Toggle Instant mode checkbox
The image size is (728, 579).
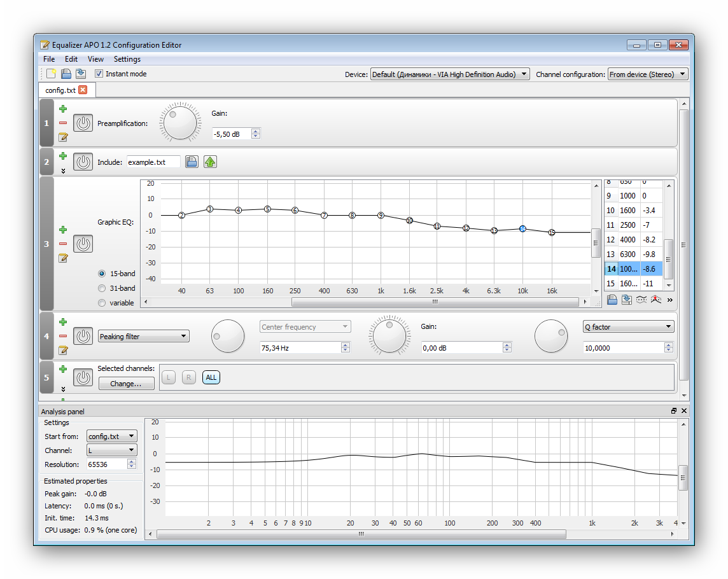[99, 73]
